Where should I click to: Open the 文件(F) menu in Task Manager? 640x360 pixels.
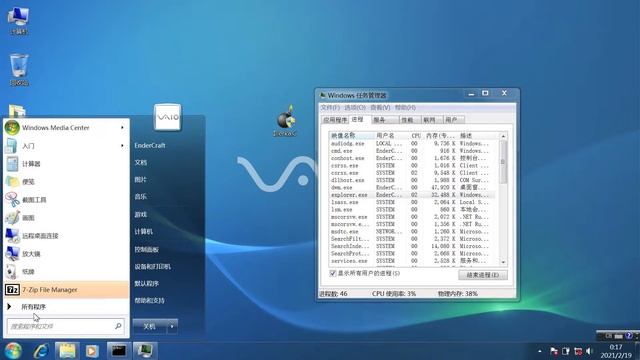point(330,107)
